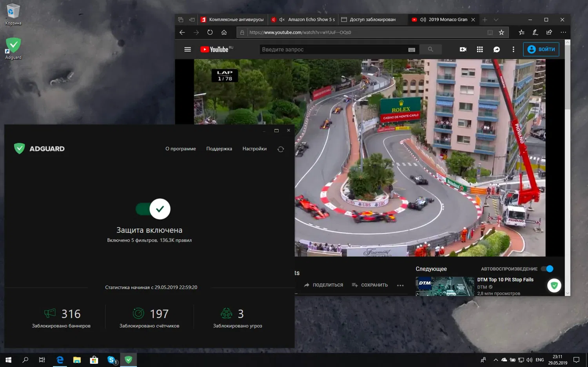Screen dimensions: 588x367
Task: Go to the browser home page
Action: click(x=224, y=33)
